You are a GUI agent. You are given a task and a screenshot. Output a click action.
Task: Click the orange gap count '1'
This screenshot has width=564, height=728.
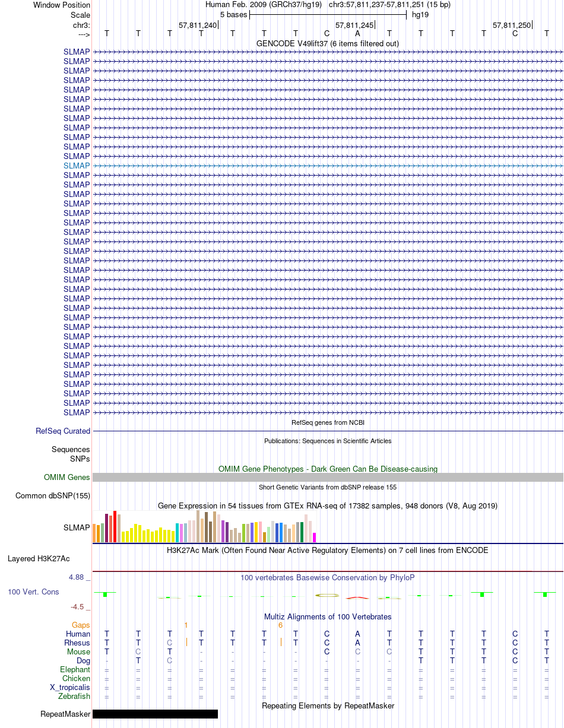coord(186,625)
